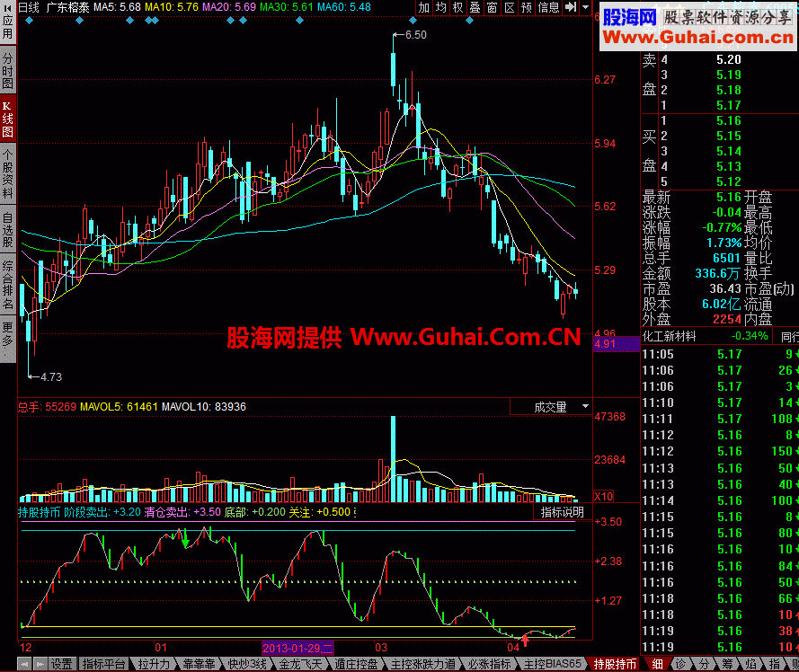Click the MA10: 5.76 label
The width and height of the screenshot is (799, 672).
coord(172,8)
